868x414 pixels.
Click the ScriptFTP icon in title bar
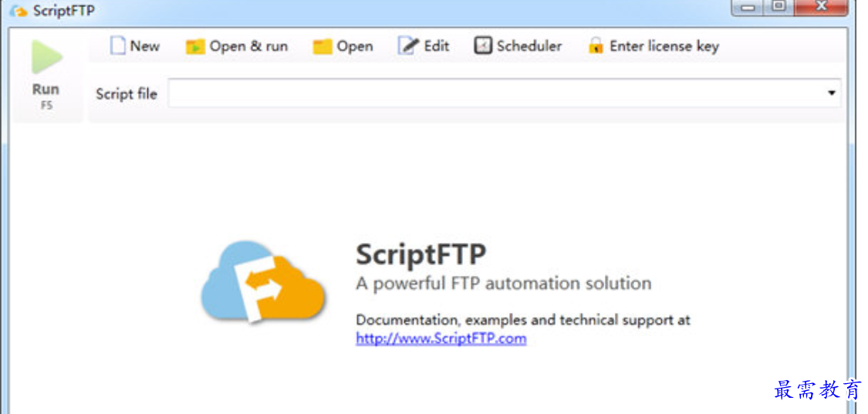click(x=18, y=11)
